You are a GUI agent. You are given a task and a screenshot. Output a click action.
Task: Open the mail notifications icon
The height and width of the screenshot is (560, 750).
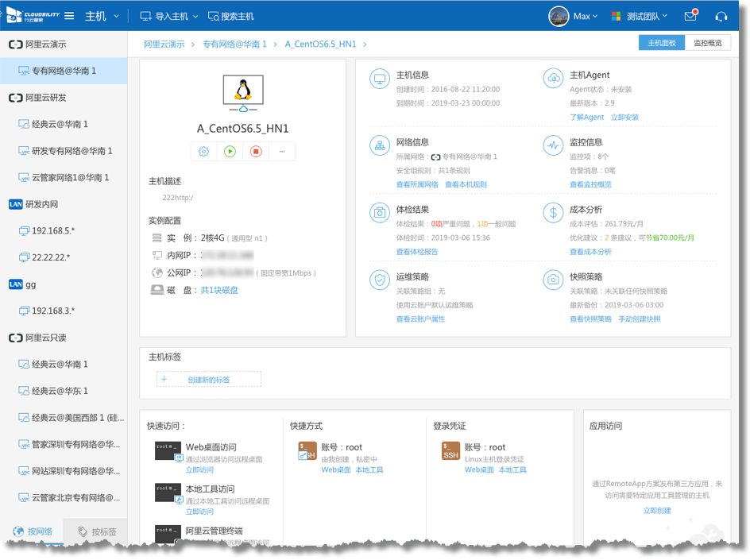point(690,16)
